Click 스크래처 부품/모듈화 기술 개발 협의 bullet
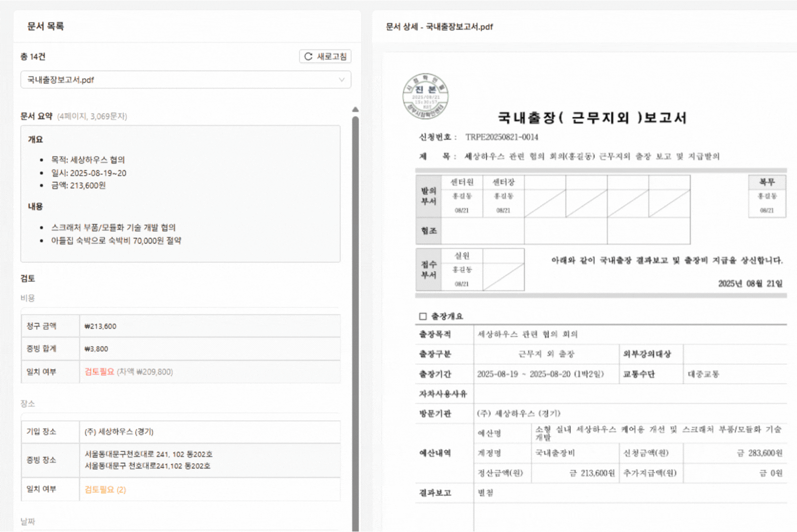The height and width of the screenshot is (532, 797). pyautogui.click(x=113, y=228)
